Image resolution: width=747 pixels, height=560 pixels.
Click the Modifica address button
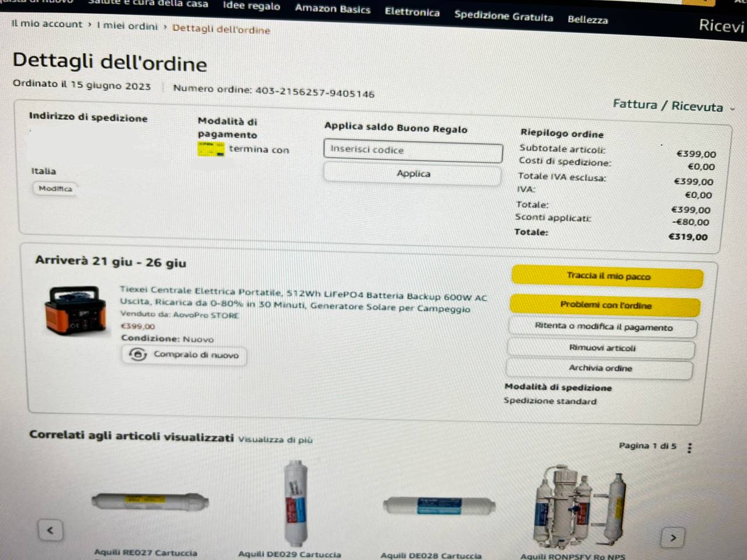55,188
